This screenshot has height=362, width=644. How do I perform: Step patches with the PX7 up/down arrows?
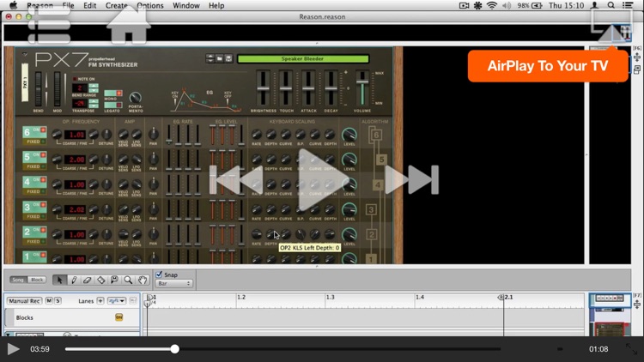(210, 58)
